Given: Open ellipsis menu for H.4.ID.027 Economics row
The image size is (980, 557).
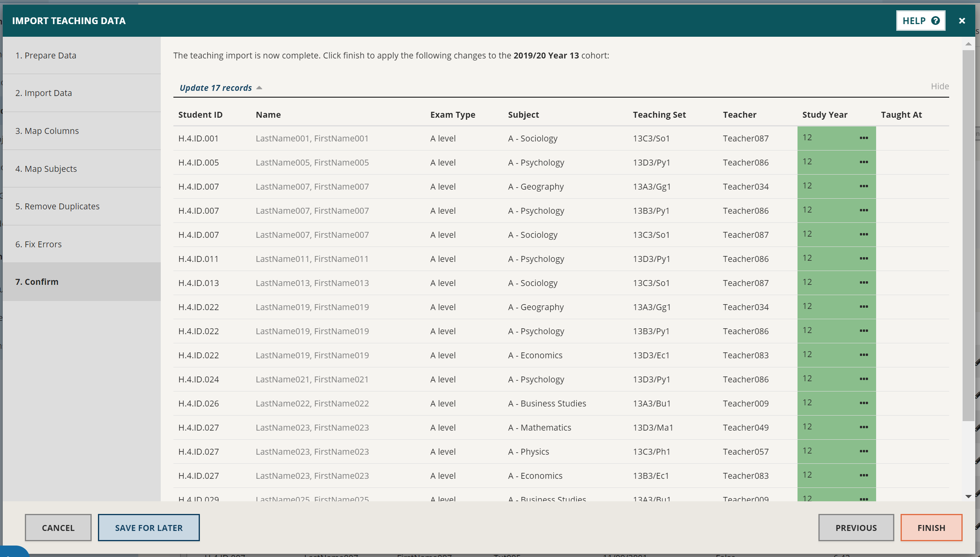Looking at the screenshot, I should 863,475.
